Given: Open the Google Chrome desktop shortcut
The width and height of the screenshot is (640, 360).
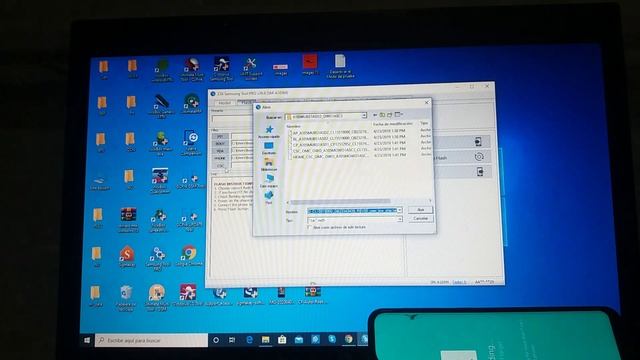Looking at the screenshot, I should point(189,256).
